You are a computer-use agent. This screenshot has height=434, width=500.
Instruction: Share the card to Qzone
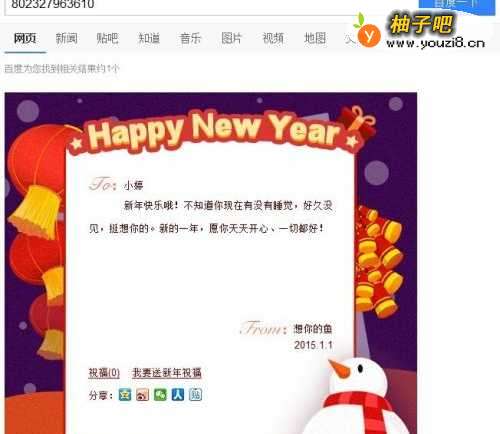125,395
